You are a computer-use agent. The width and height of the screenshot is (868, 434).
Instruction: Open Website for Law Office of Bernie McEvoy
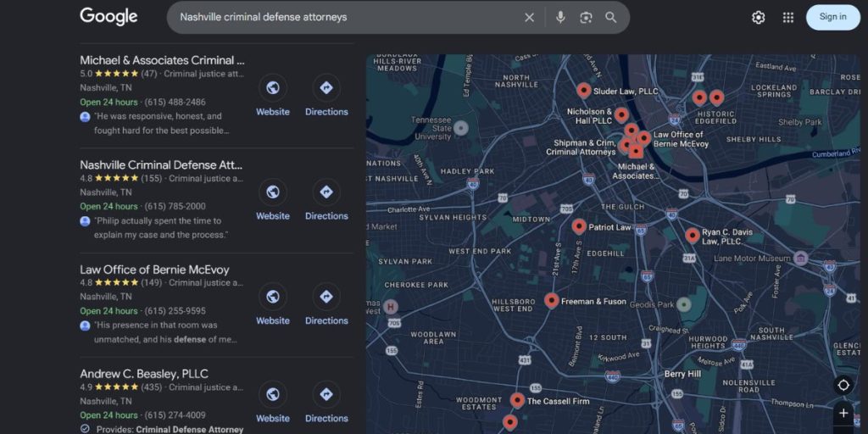point(272,304)
